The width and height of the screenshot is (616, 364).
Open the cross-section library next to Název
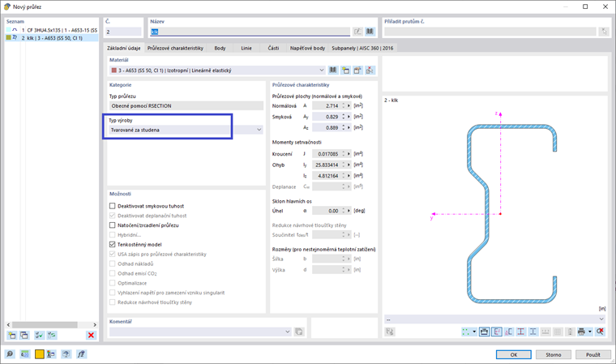(370, 32)
